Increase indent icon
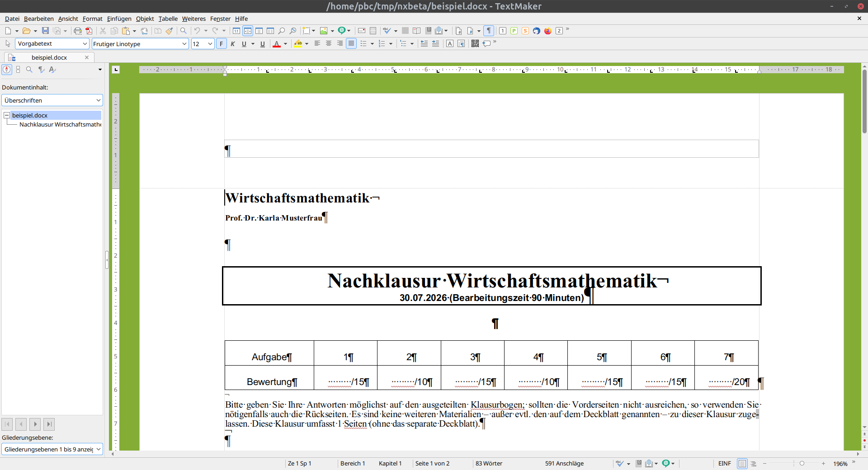 coord(435,43)
